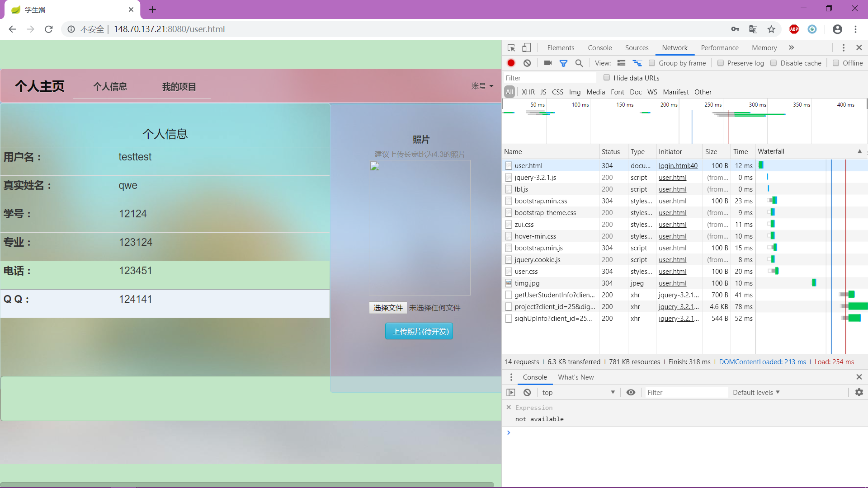
Task: Switch to the Elements tab
Action: click(x=561, y=48)
